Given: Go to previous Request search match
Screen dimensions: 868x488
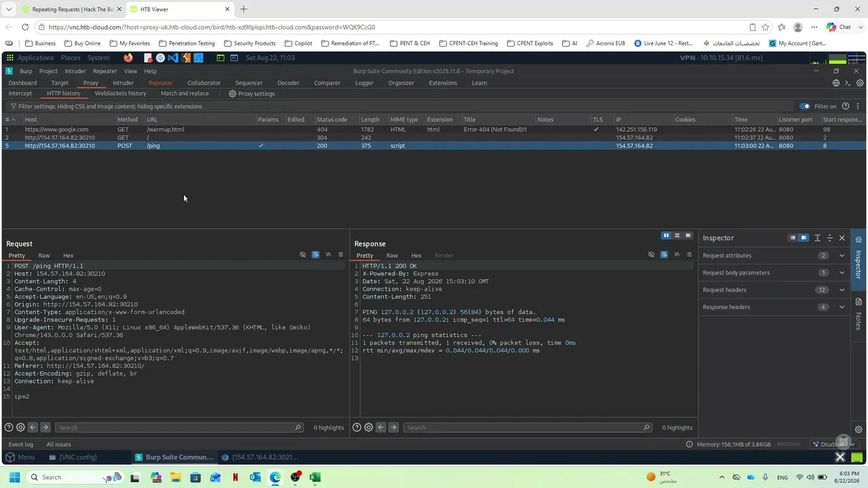Looking at the screenshot, I should (33, 428).
